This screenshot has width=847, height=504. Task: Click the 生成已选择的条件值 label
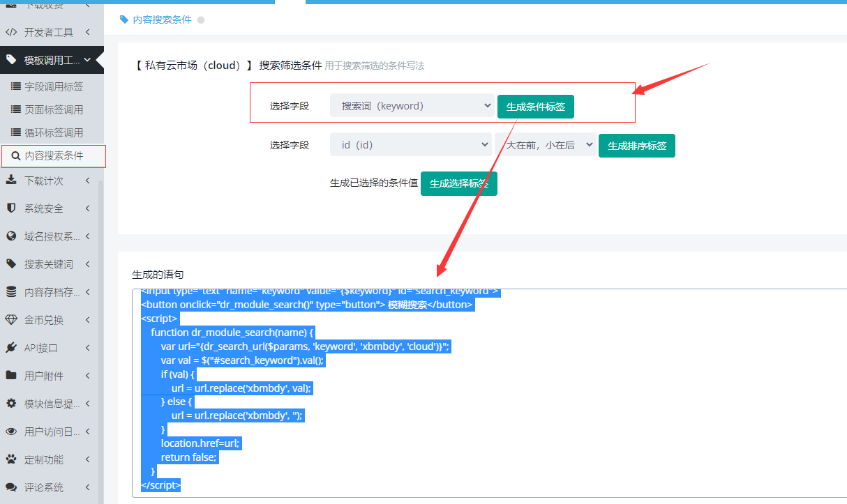click(374, 183)
